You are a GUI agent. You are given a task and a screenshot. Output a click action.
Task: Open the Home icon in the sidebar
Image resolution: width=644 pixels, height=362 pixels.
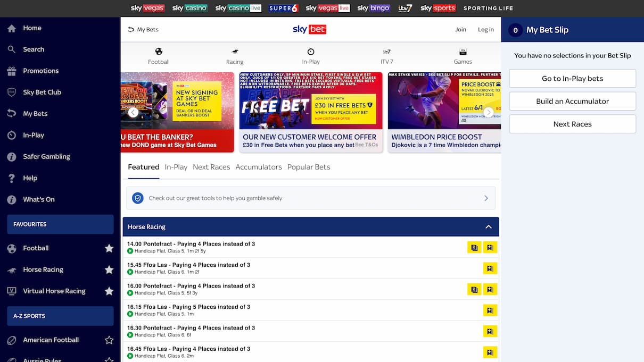click(x=12, y=28)
